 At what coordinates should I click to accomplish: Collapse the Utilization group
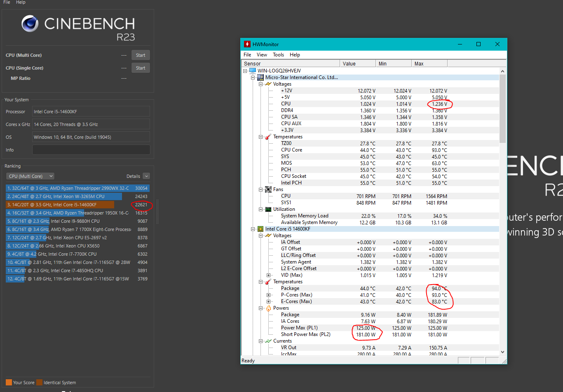pyautogui.click(x=260, y=209)
